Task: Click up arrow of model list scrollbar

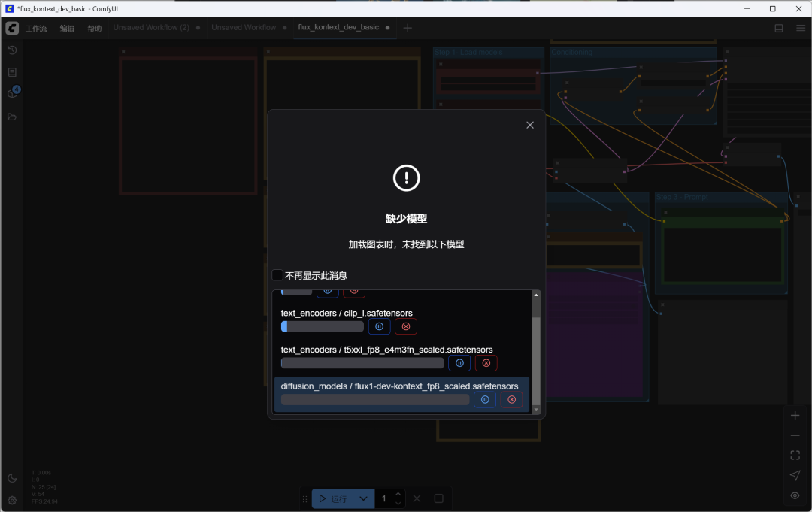Action: (536, 295)
